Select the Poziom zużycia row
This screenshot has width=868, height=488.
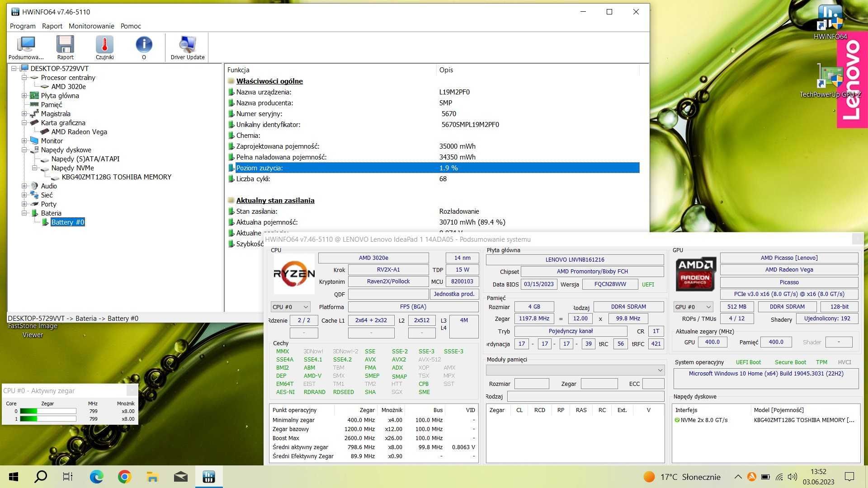[433, 168]
